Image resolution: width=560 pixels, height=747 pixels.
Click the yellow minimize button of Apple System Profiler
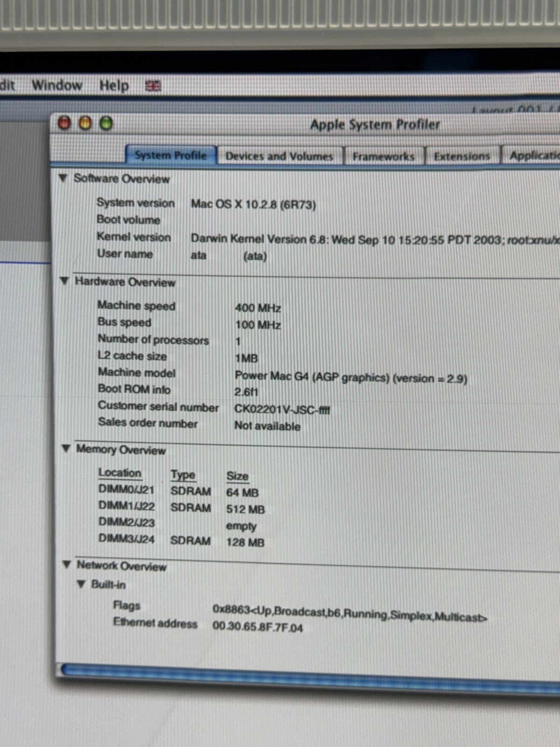point(85,123)
